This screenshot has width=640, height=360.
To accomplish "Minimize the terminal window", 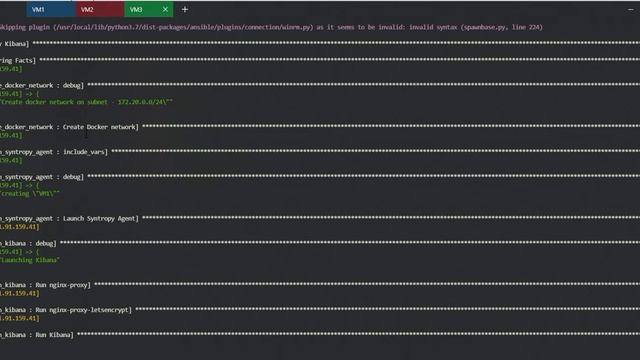I will [x=631, y=9].
